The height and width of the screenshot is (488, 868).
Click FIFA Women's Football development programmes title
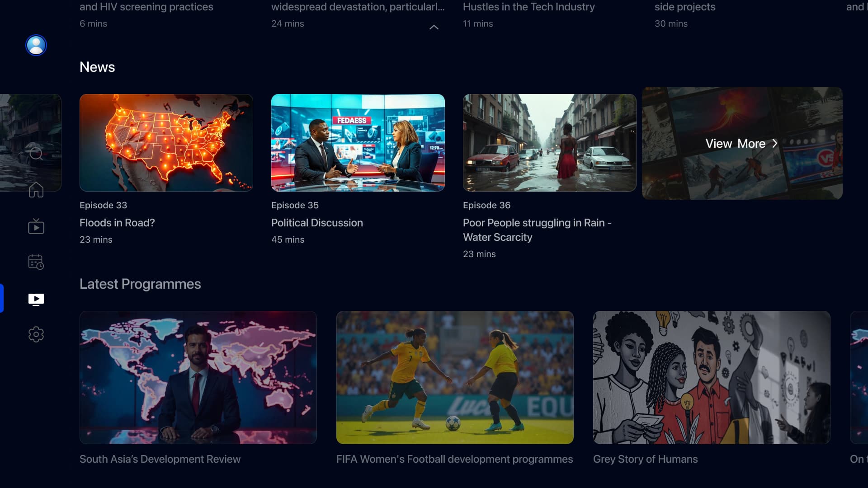(454, 459)
